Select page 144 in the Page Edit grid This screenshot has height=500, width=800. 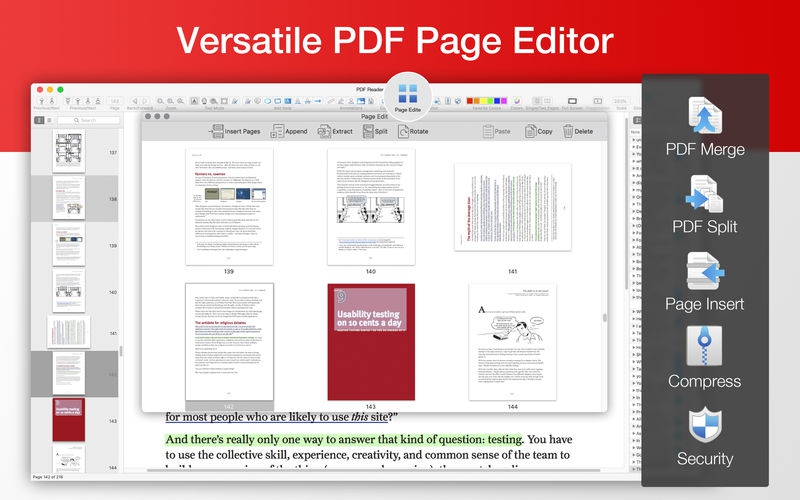click(513, 342)
